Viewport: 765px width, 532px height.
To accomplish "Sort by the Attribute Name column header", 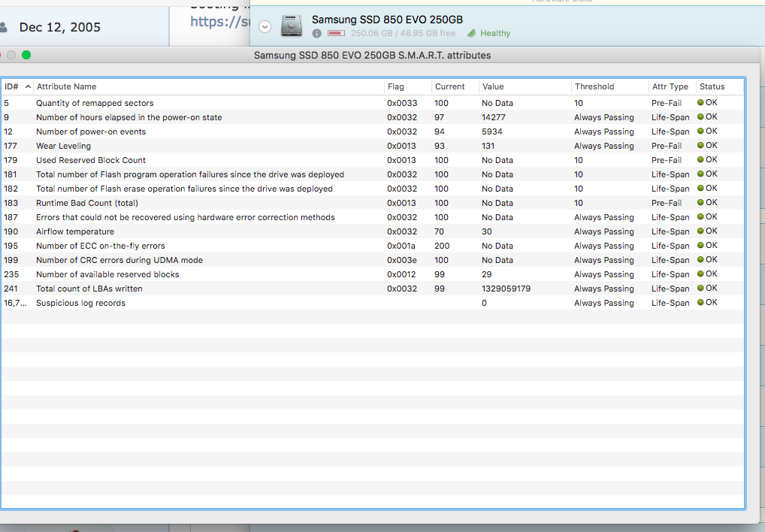I will pyautogui.click(x=209, y=86).
